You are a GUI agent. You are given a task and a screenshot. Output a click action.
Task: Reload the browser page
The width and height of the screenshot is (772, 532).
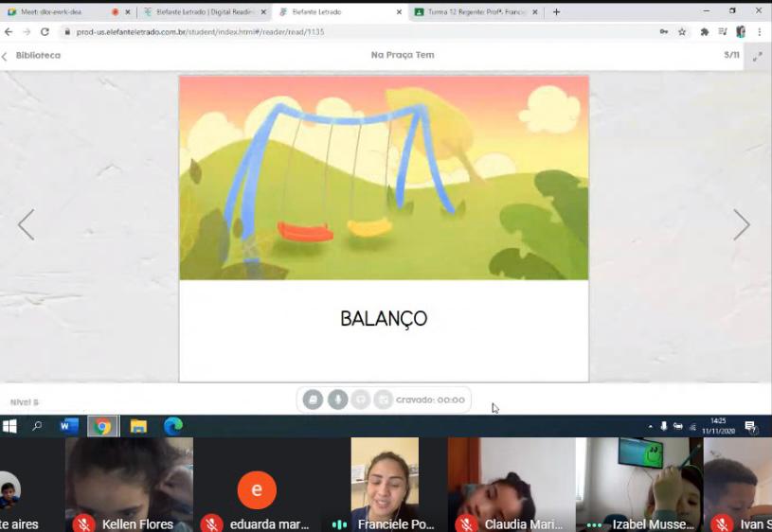click(45, 31)
